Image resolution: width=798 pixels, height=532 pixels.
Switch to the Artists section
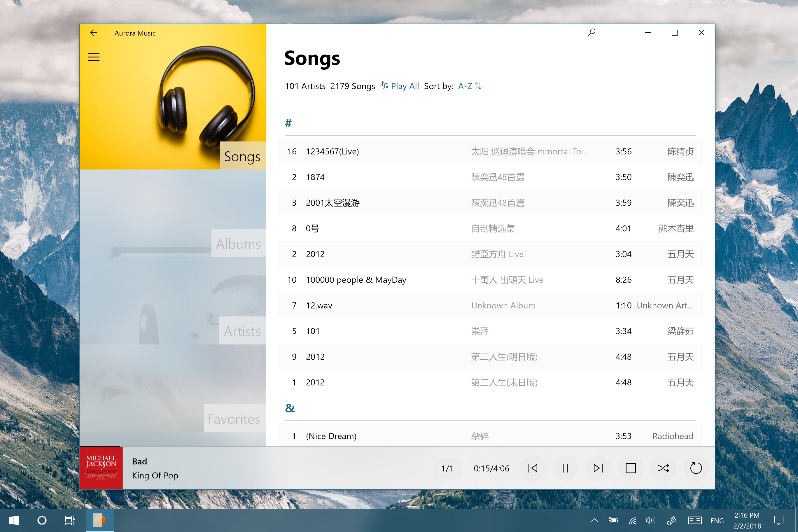click(242, 331)
